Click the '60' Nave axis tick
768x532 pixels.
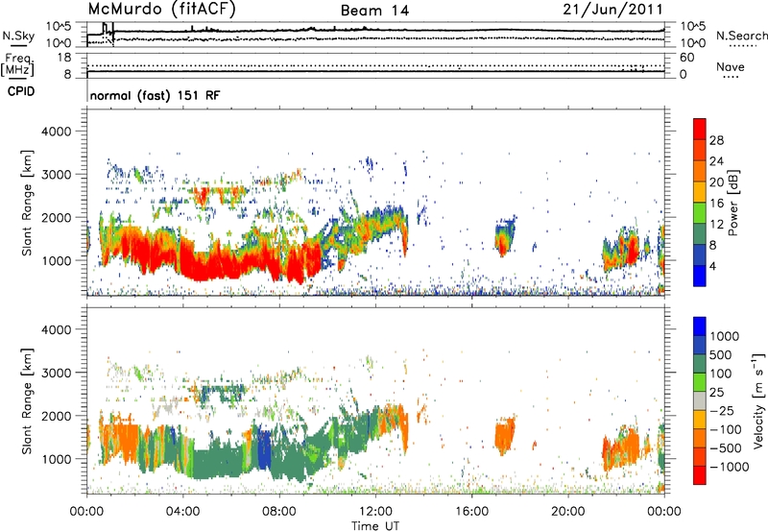[686, 58]
